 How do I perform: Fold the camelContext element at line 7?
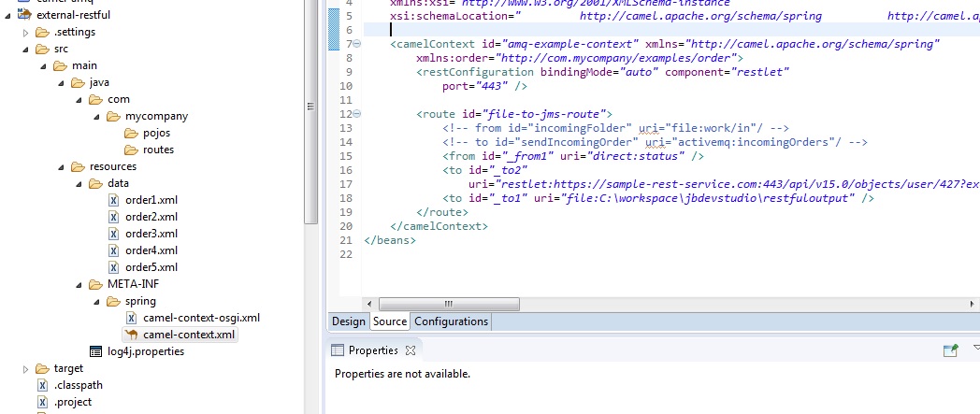[x=357, y=44]
